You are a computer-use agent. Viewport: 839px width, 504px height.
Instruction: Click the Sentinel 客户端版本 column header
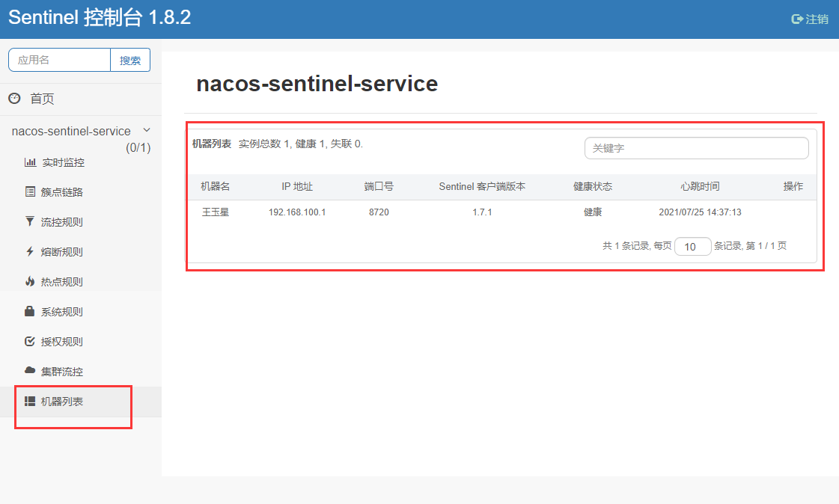pyautogui.click(x=482, y=186)
